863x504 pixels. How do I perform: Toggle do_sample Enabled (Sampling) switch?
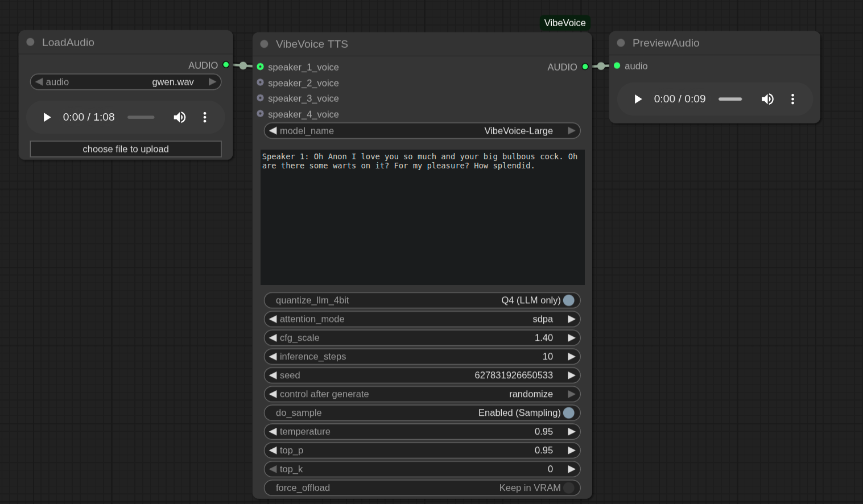pos(568,413)
